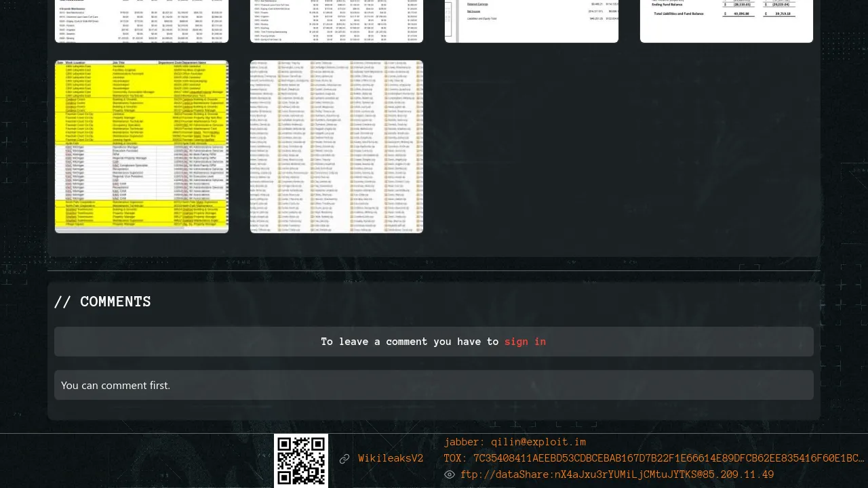Open the second top-row budget table thumbnail
The height and width of the screenshot is (488, 868).
coord(336,21)
